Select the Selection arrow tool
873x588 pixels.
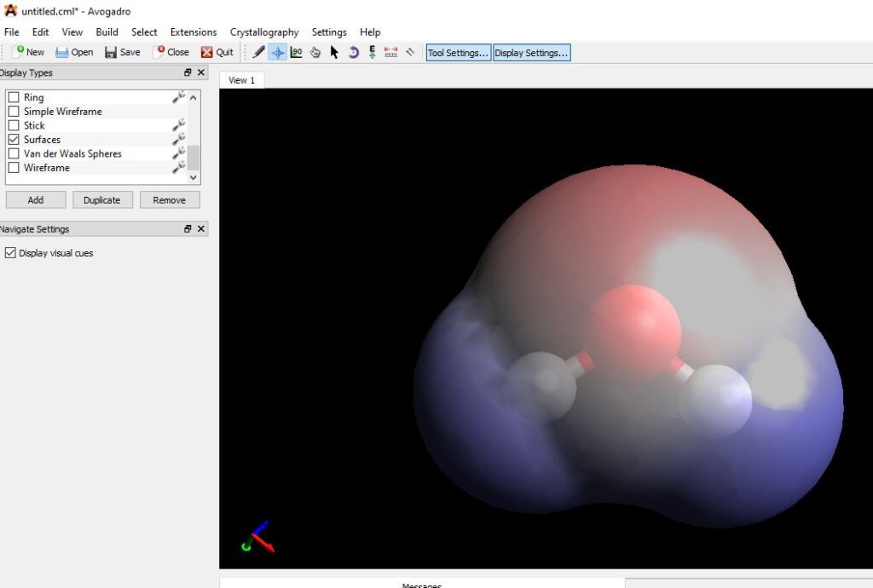coord(334,52)
